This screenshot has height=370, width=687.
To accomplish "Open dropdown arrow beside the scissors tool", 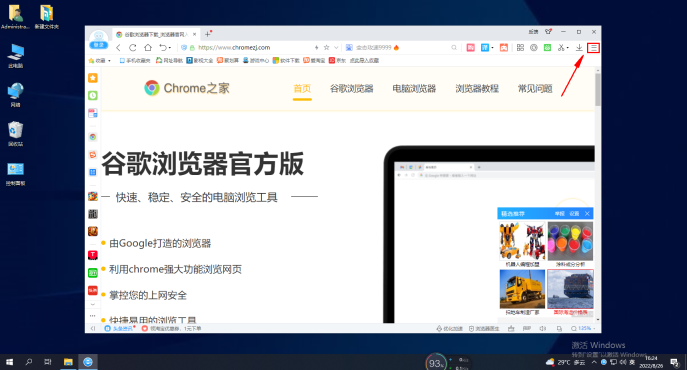I will (568, 48).
